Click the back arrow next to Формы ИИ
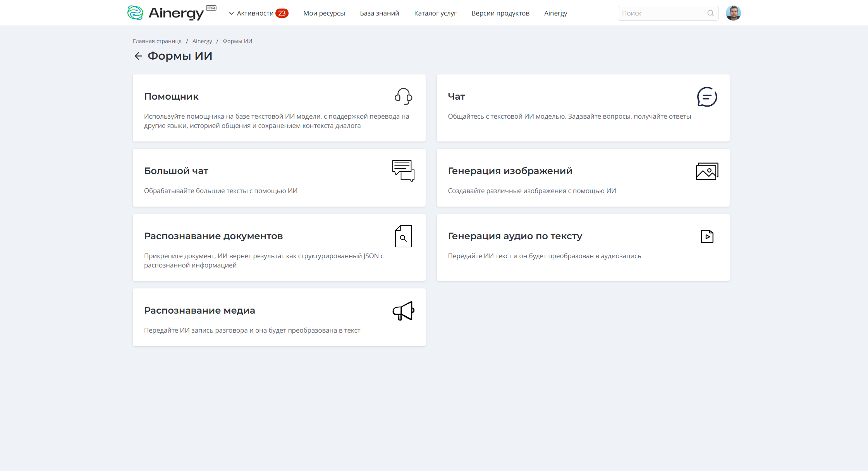Viewport: 868px width, 471px height. point(138,56)
